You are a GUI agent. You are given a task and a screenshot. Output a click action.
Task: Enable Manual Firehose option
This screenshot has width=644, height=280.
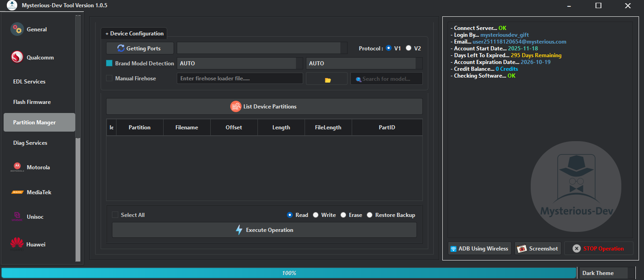point(109,78)
